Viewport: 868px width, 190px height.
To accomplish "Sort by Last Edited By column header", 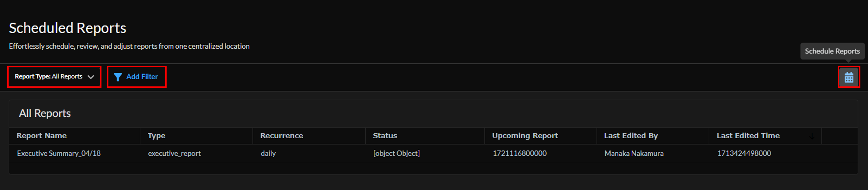I will click(630, 136).
